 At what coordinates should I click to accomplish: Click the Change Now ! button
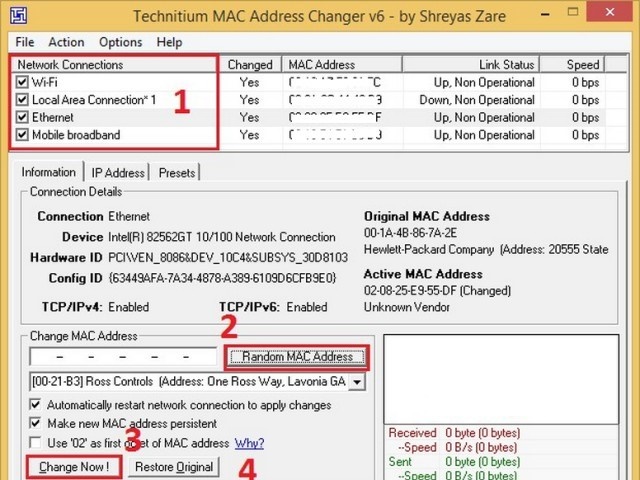tap(74, 467)
